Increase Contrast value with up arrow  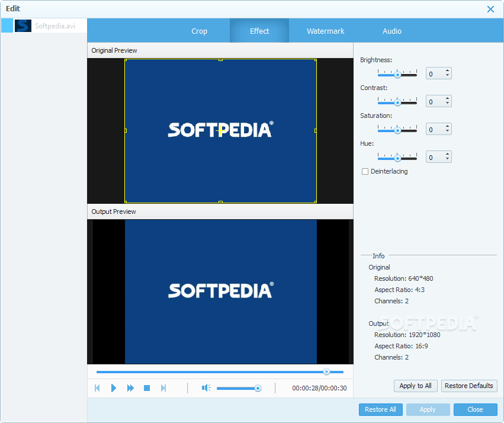[447, 99]
